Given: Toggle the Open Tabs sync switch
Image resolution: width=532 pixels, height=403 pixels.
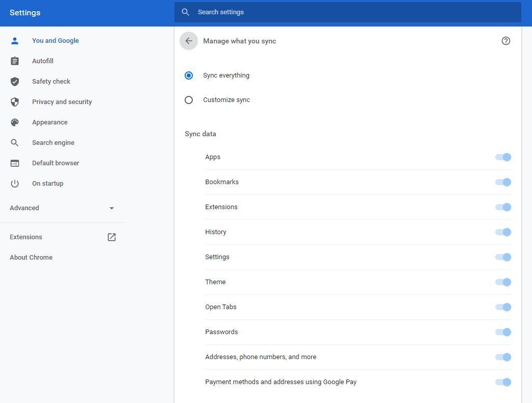Looking at the screenshot, I should [503, 307].
